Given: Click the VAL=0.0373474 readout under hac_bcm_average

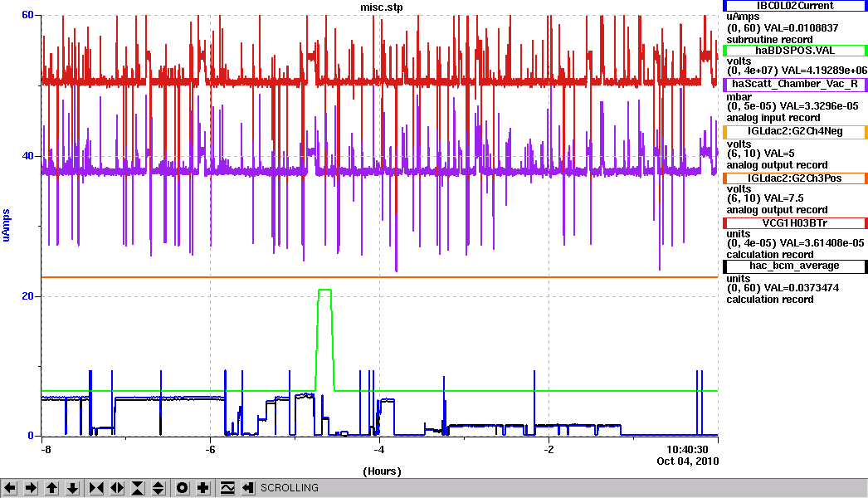Looking at the screenshot, I should (x=801, y=287).
